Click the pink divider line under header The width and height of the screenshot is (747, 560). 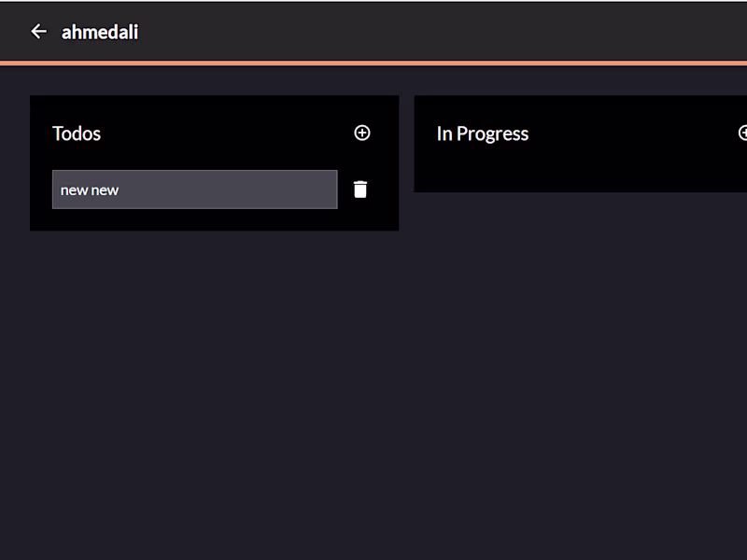[373, 63]
